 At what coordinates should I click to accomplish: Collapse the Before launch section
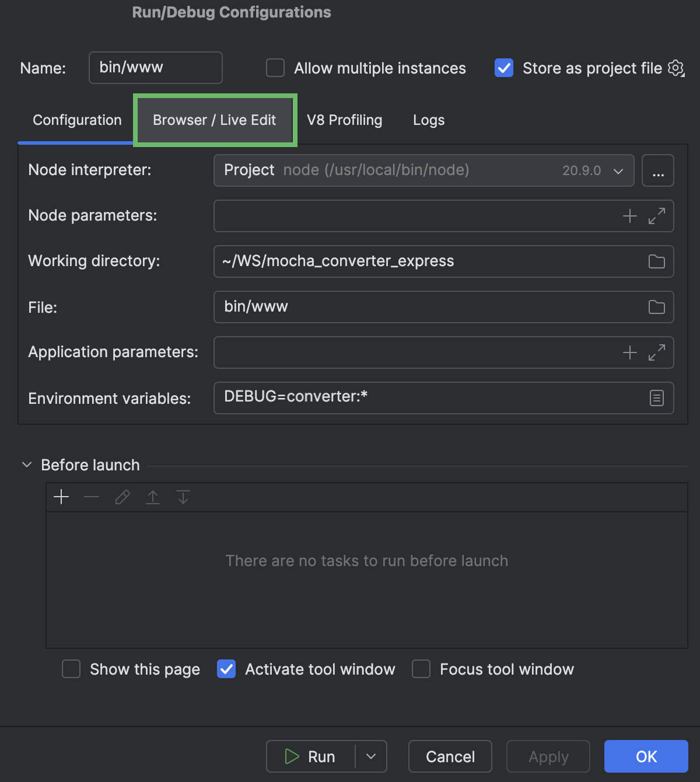(x=26, y=465)
